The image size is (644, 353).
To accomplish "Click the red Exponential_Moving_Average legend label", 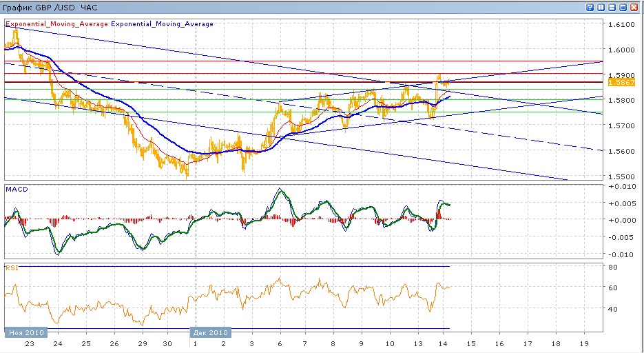I will point(57,24).
